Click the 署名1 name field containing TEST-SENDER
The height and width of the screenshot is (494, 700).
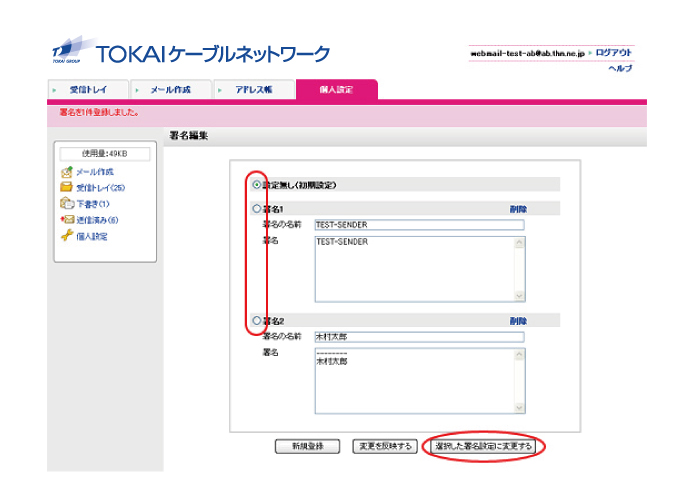[x=420, y=224]
